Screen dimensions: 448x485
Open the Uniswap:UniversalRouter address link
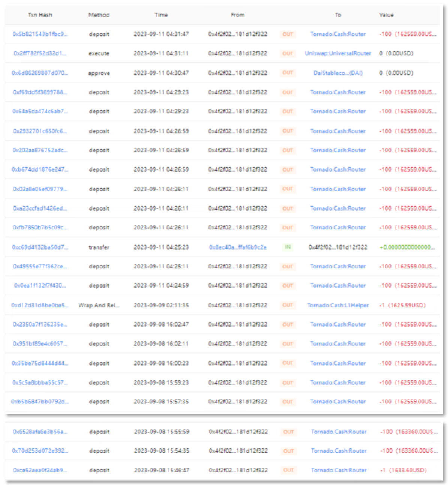pyautogui.click(x=338, y=53)
